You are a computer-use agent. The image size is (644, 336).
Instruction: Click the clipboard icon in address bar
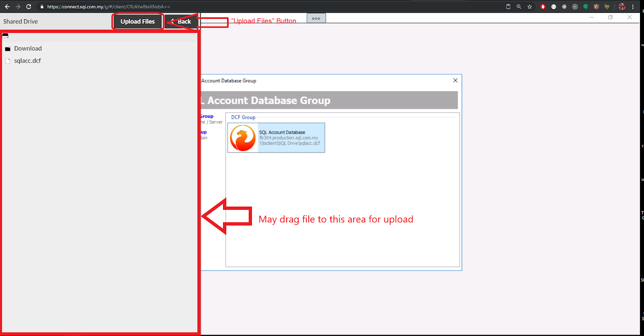point(508,7)
